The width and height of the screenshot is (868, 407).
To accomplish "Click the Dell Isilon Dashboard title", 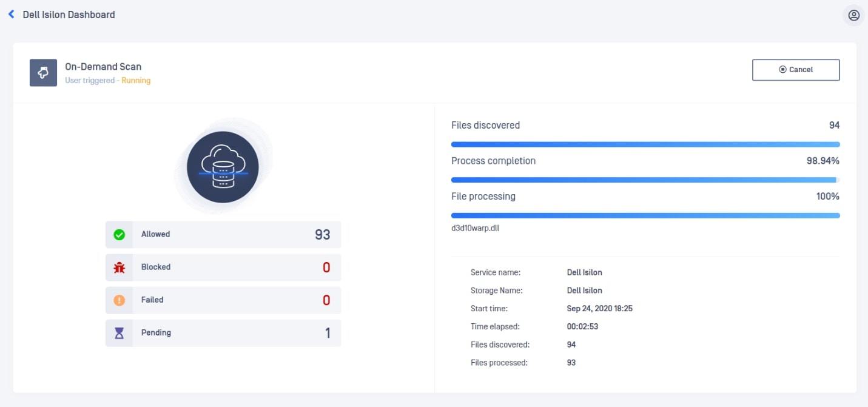I will (69, 15).
